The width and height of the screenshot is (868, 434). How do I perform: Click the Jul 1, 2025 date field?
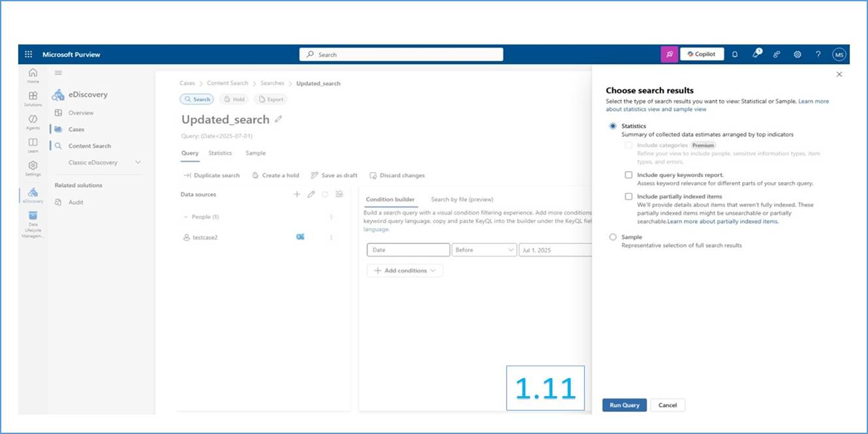pos(555,250)
